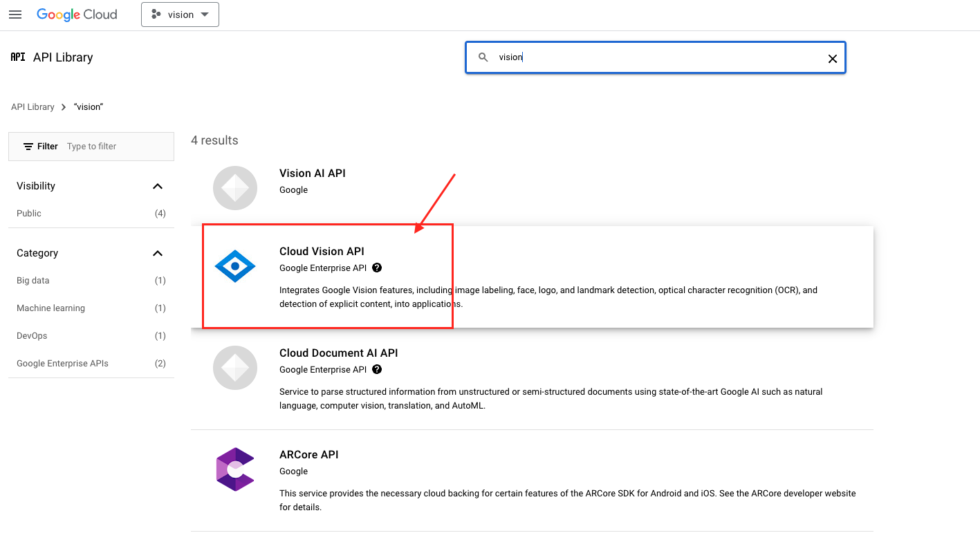The height and width of the screenshot is (551, 980).
Task: Click the "4 results" count text
Action: (x=214, y=140)
